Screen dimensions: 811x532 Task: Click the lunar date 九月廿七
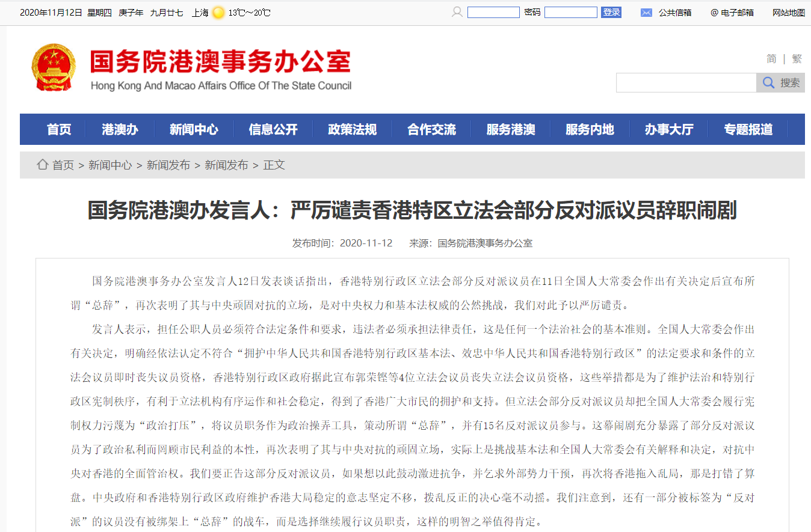click(x=167, y=13)
